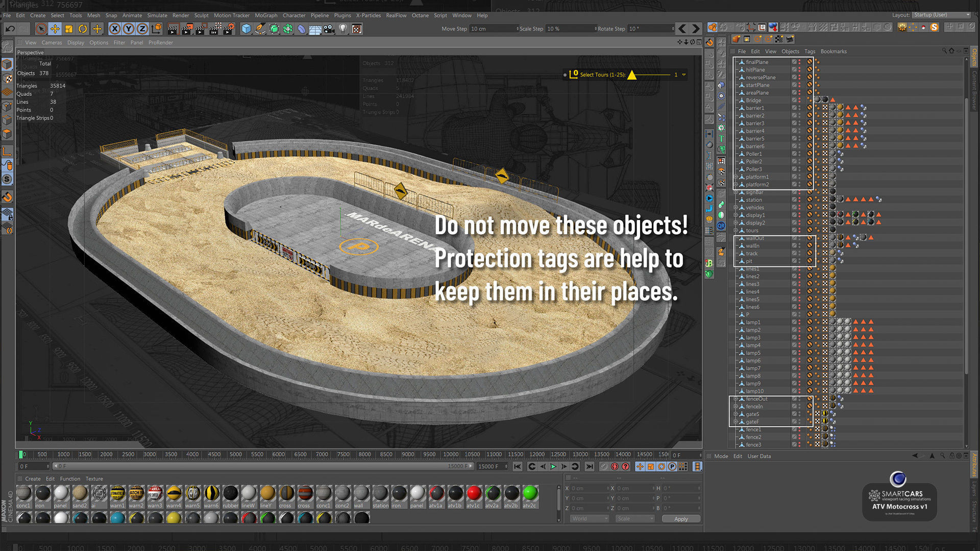The height and width of the screenshot is (551, 980).
Task: Click the Light bulb object icon
Action: (343, 29)
